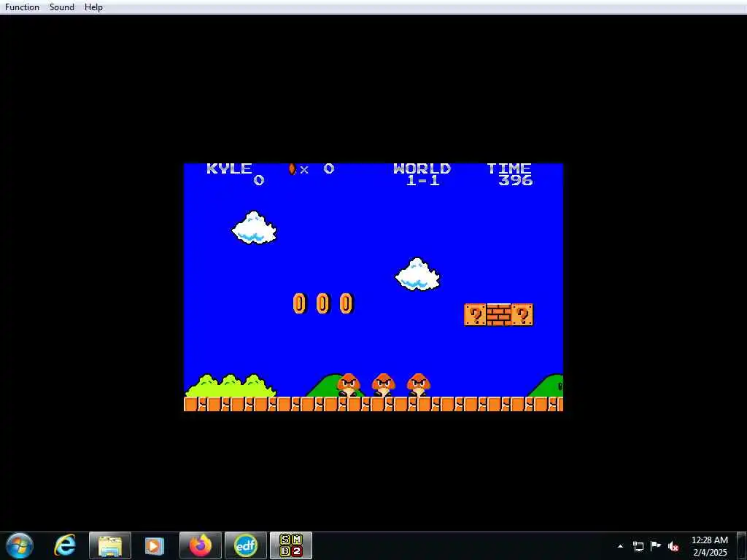This screenshot has width=747, height=560.
Task: Open File Explorer from taskbar
Action: pos(110,545)
